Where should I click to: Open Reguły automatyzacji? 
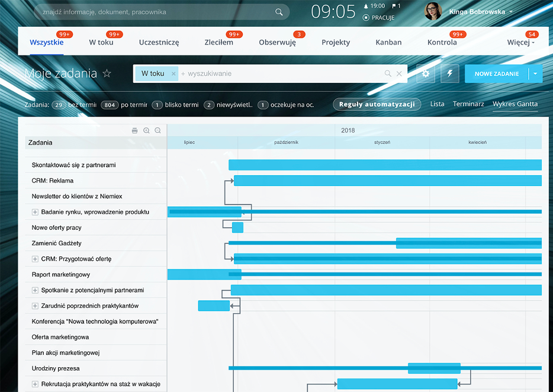[x=377, y=104]
